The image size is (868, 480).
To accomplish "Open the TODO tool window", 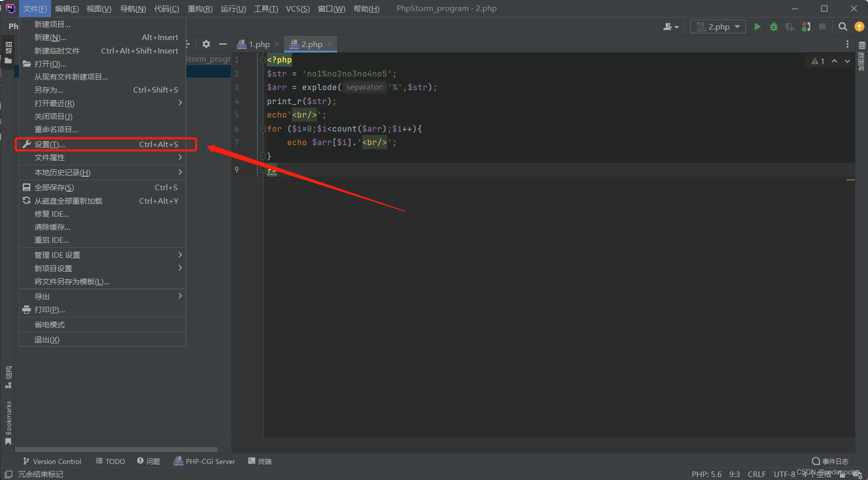I will (110, 461).
